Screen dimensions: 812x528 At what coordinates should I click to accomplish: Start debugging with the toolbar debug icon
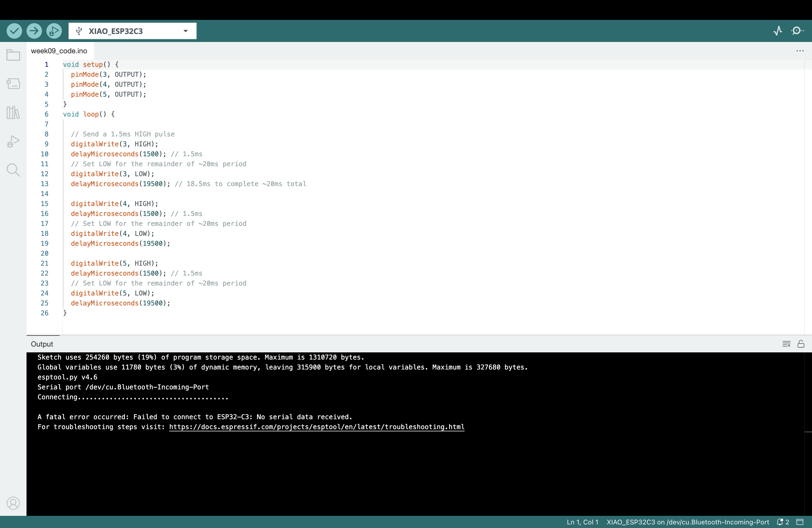54,31
